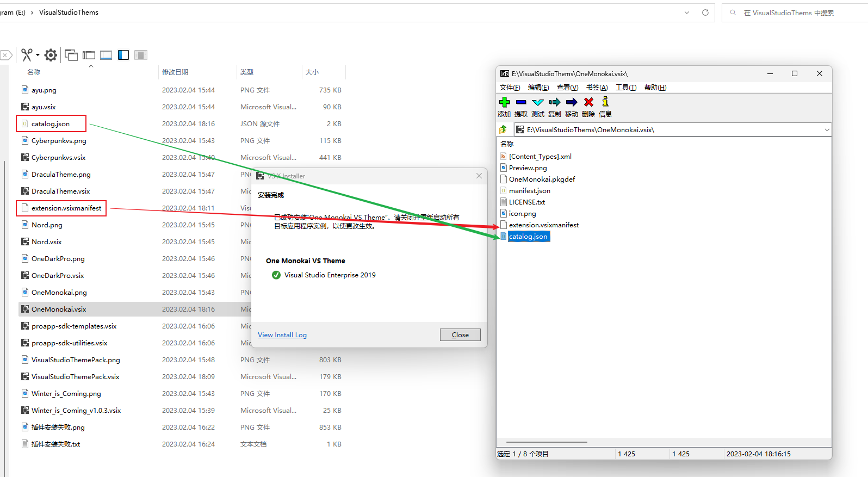This screenshot has width=868, height=477.
Task: Refresh the Explorer folder view
Action: tap(705, 13)
